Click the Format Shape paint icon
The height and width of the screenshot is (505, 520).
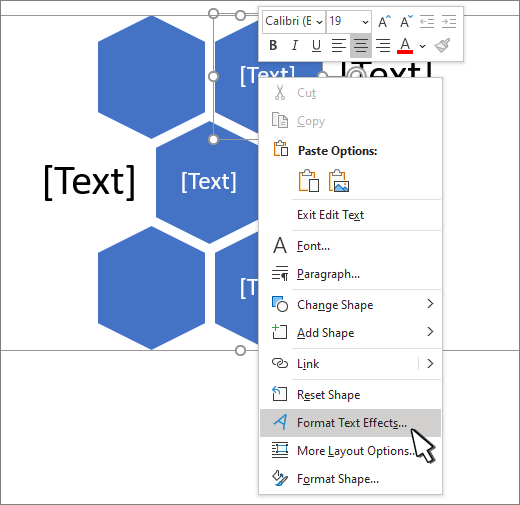pyautogui.click(x=280, y=478)
